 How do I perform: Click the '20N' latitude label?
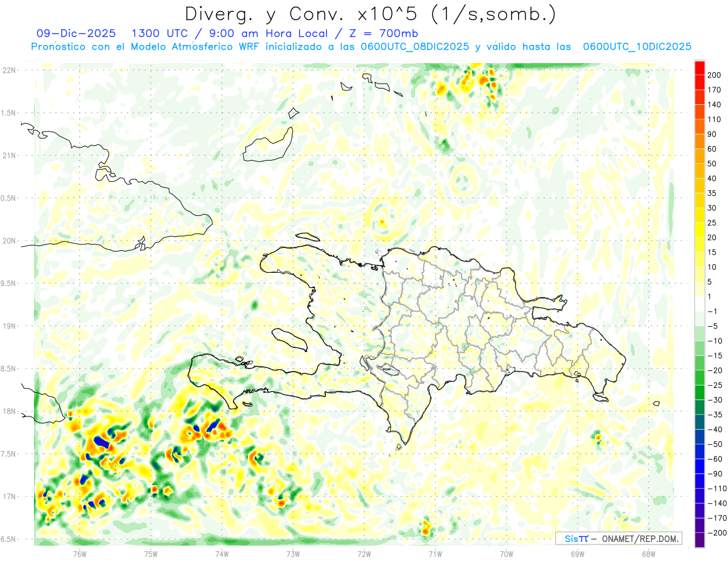(x=8, y=241)
